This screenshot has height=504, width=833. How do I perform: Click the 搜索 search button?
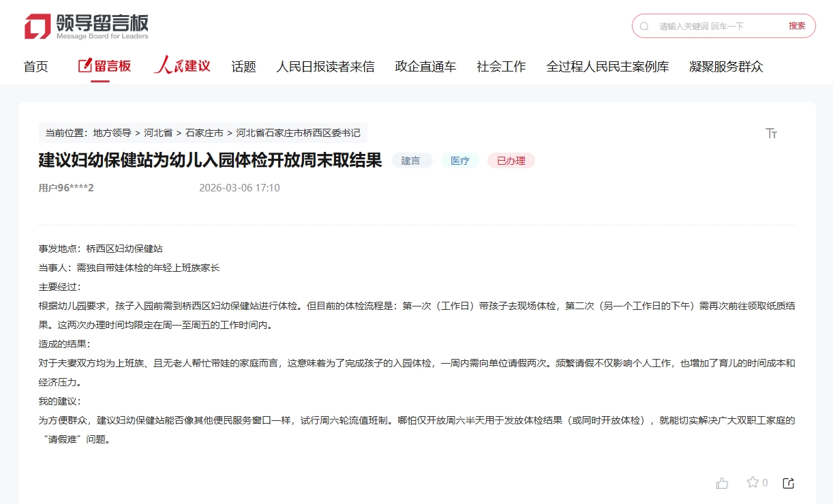coord(796,26)
